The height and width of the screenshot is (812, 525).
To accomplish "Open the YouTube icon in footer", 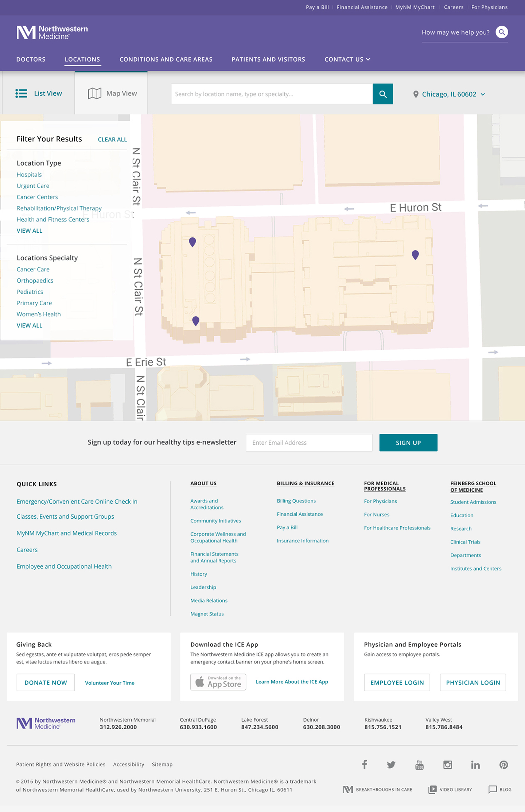I will [x=420, y=765].
